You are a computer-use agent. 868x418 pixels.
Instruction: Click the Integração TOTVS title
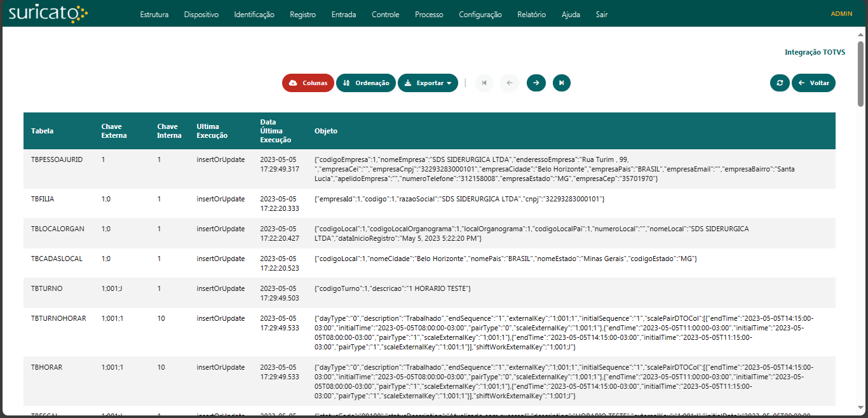tap(815, 52)
